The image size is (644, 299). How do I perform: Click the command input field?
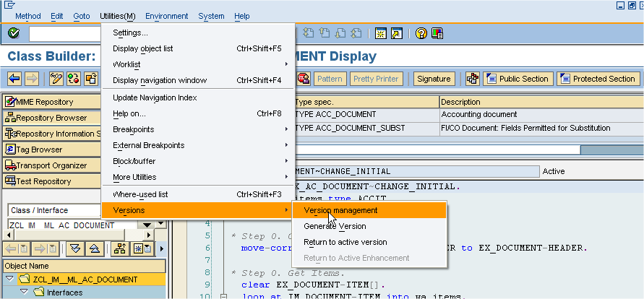click(65, 34)
